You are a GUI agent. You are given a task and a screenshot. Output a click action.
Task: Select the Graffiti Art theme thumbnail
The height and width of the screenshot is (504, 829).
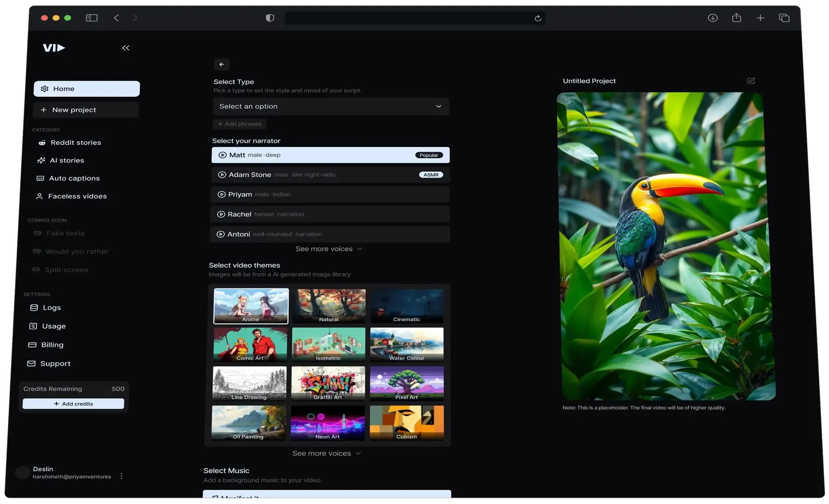[x=328, y=384]
